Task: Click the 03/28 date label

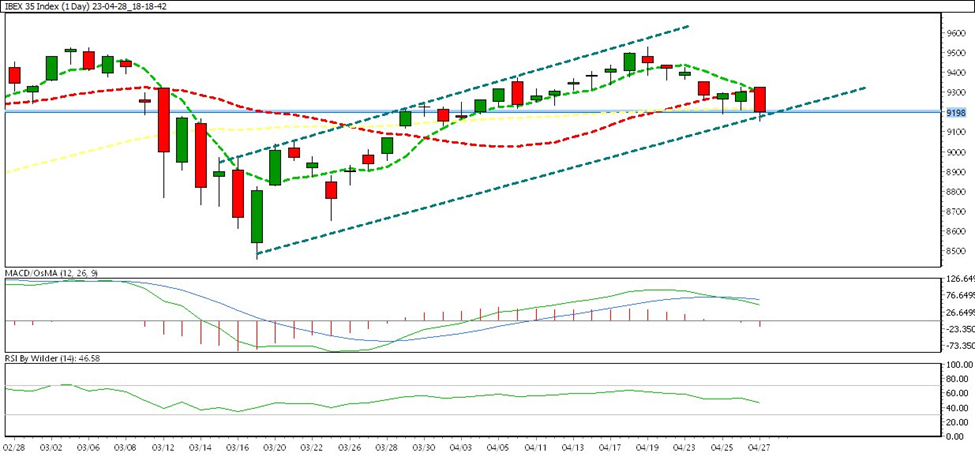Action: [387, 446]
